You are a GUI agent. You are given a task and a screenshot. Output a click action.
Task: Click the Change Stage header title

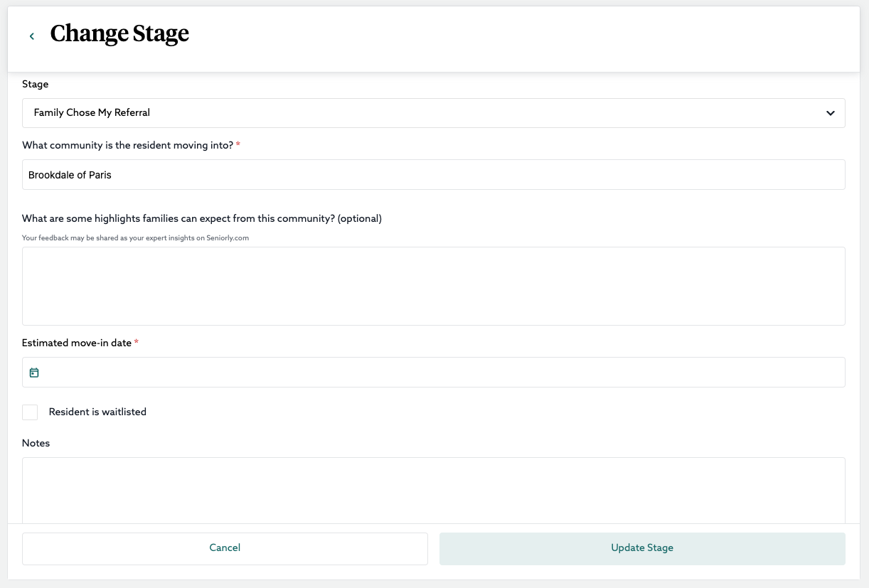pyautogui.click(x=119, y=34)
